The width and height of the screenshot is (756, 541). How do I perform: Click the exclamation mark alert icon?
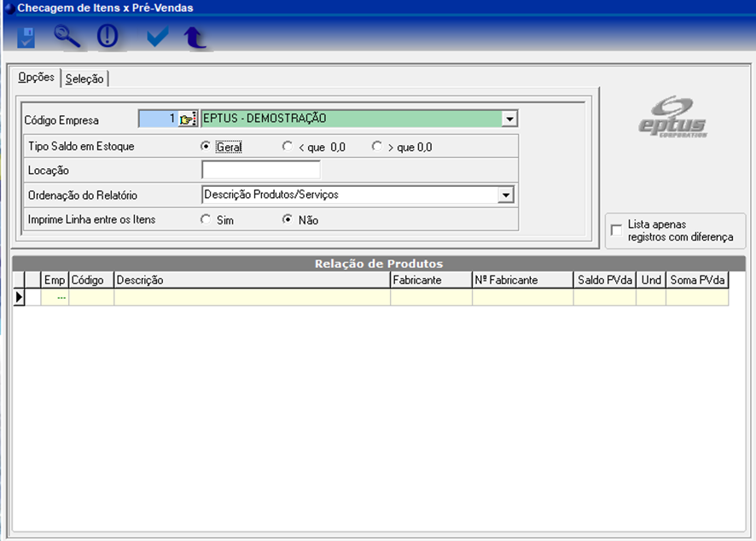(108, 37)
